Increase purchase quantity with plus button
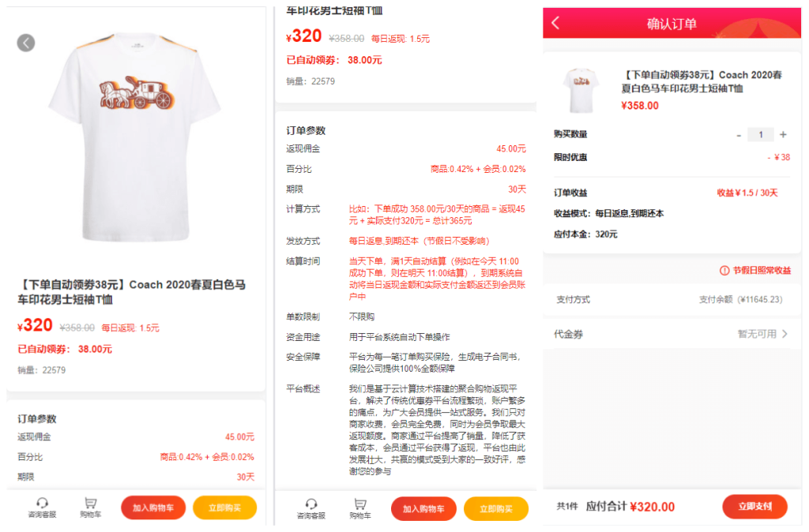This screenshot has width=809, height=532. [783, 134]
